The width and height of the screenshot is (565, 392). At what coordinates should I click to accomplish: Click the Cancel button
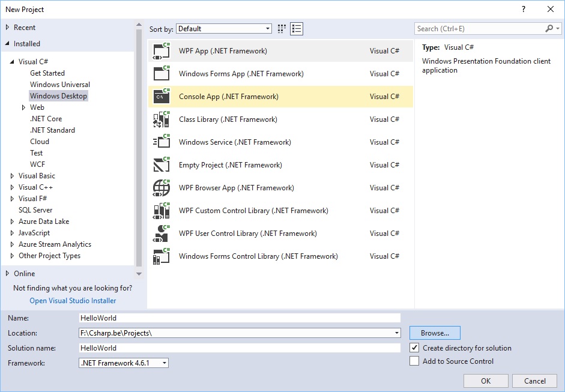[x=535, y=381]
